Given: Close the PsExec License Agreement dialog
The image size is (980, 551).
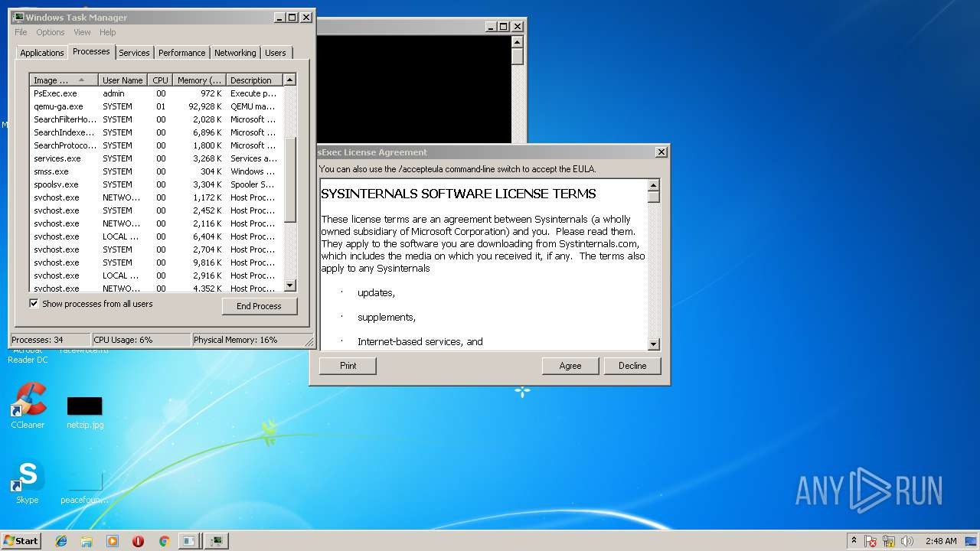Looking at the screenshot, I should 661,152.
